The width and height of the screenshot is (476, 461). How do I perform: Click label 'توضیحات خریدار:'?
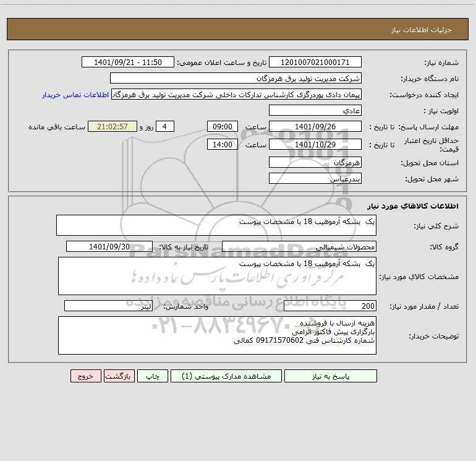coord(433,336)
